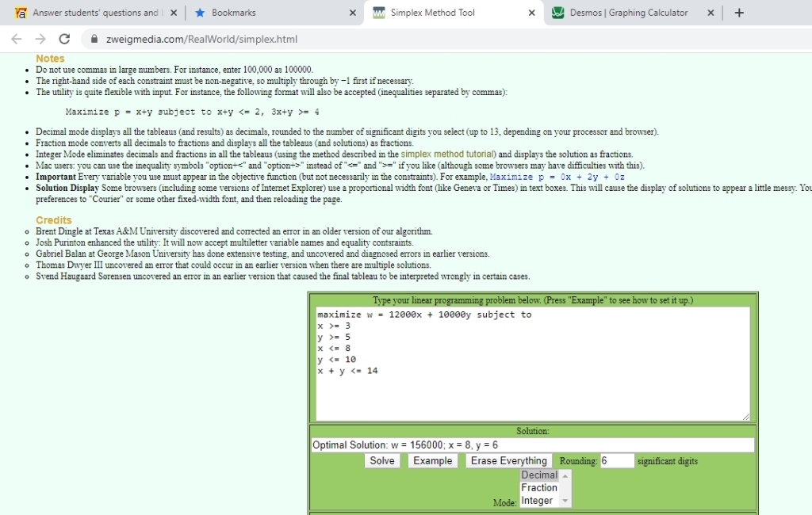Click the address bar URL zweigmedia.com
The image size is (812, 515).
[x=201, y=39]
